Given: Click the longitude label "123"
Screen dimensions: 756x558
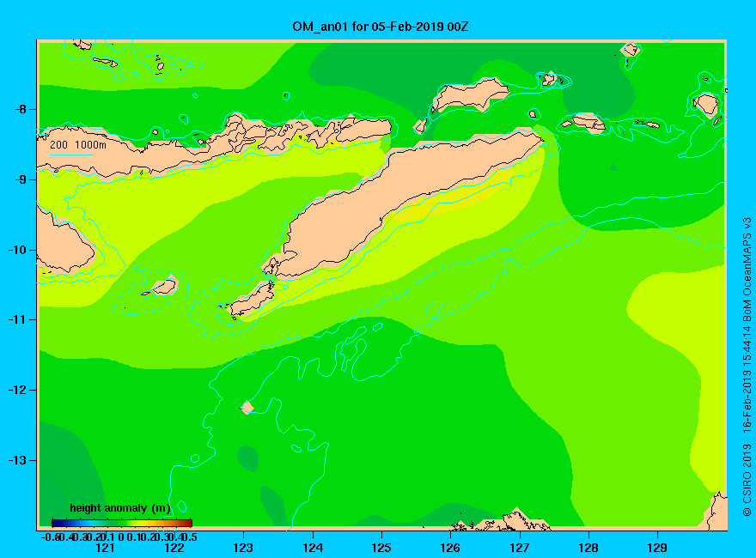Looking at the screenshot, I should point(243,548).
